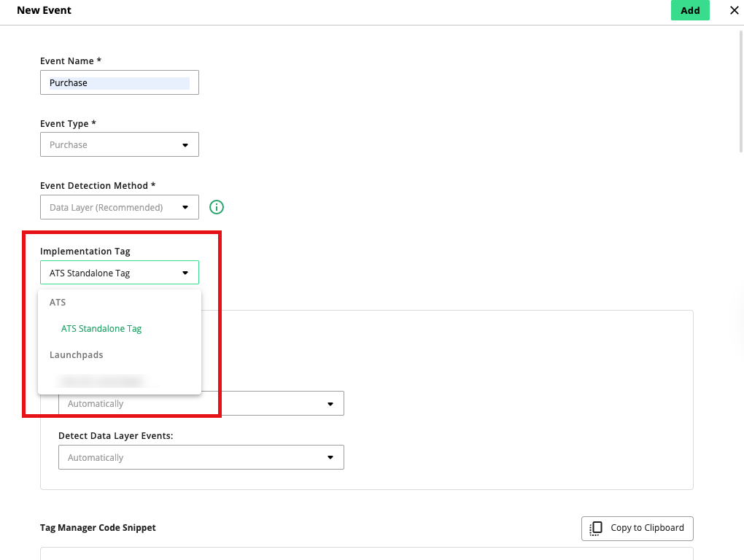Click the Detect Data Layer Events caret
744x560 pixels.
pyautogui.click(x=330, y=458)
